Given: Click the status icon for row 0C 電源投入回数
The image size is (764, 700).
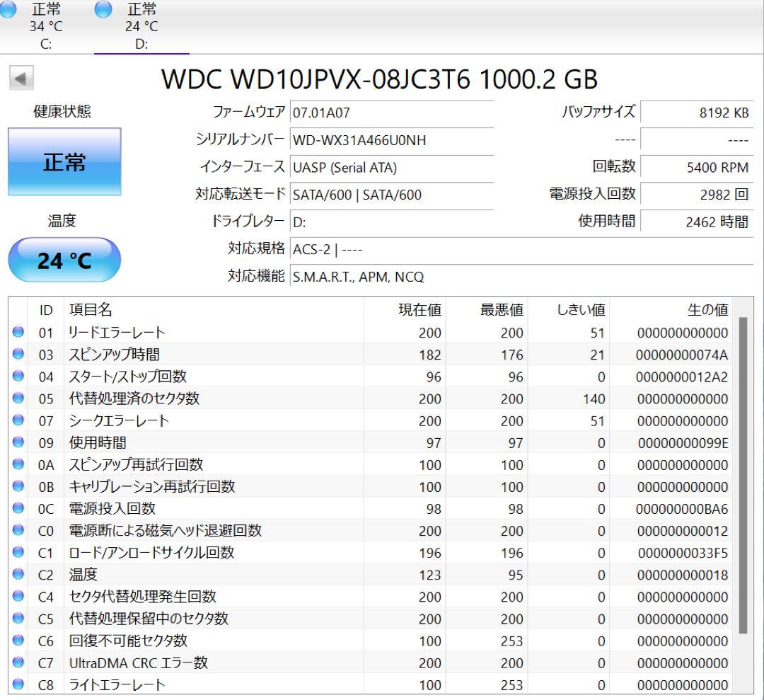Looking at the screenshot, I should [x=18, y=508].
